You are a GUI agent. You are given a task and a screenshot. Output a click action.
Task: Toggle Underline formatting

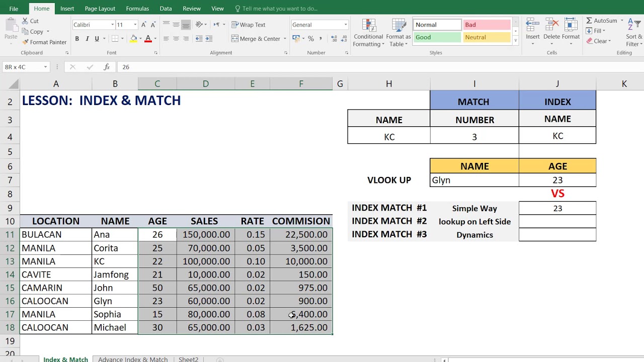(x=97, y=39)
